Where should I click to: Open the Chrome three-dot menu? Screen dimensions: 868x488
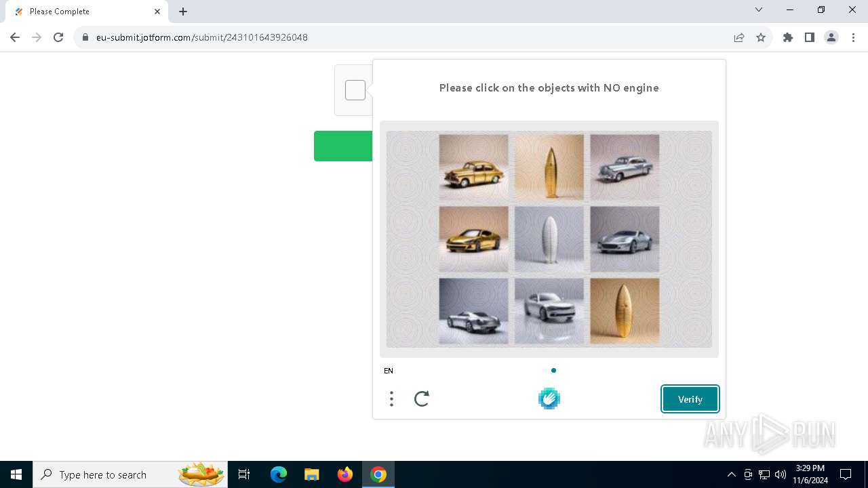tap(853, 37)
